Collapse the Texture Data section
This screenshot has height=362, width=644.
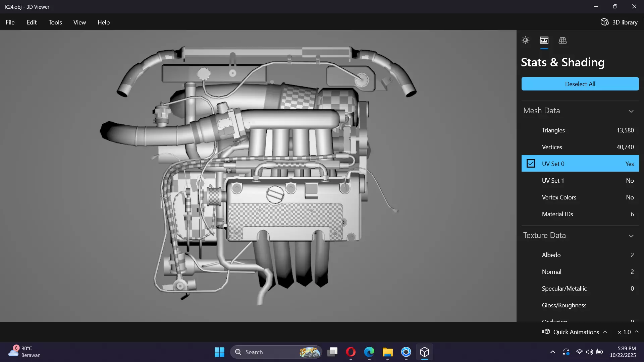click(631, 236)
